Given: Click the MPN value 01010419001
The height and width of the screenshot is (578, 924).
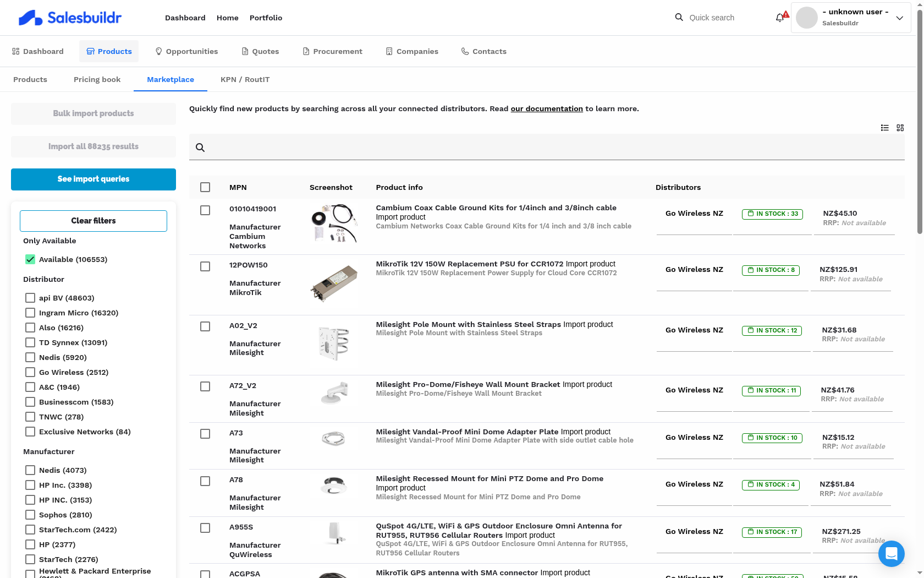Looking at the screenshot, I should tap(253, 209).
